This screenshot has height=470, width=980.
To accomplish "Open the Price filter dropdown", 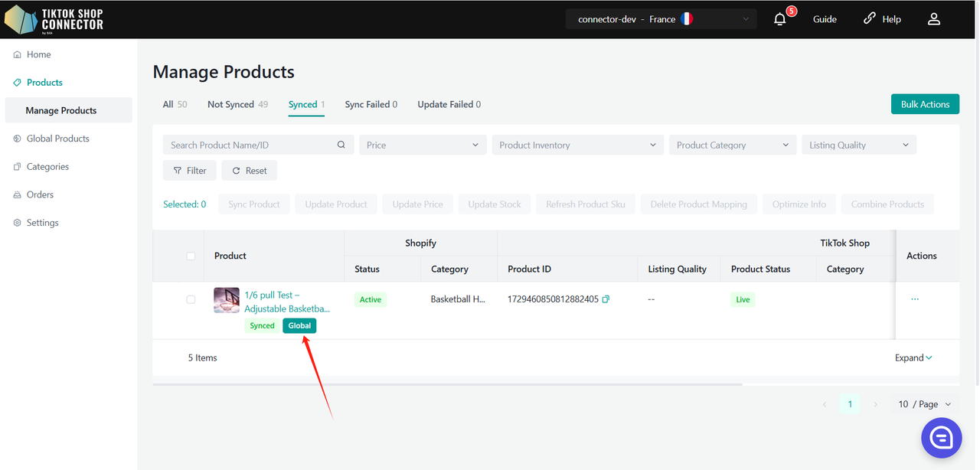I will coord(423,145).
